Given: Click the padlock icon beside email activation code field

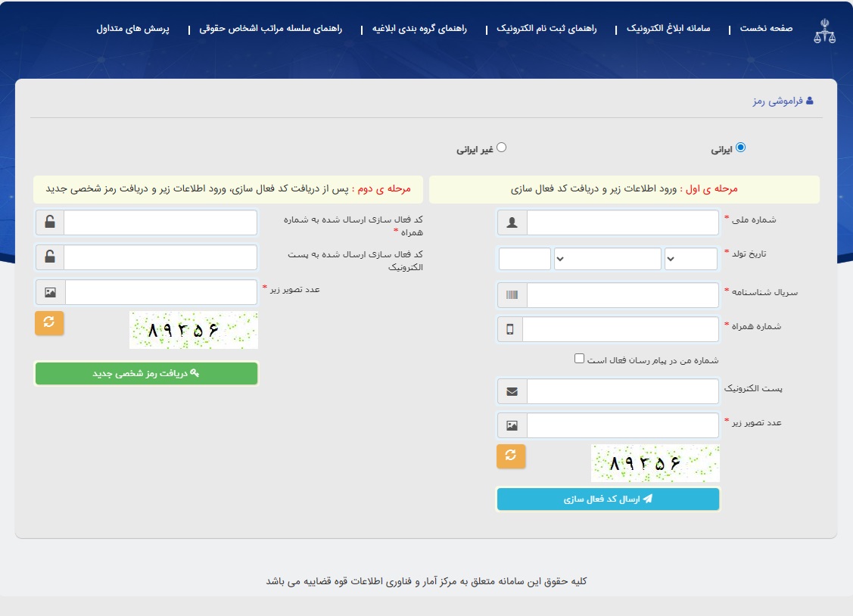Looking at the screenshot, I should tap(49, 257).
